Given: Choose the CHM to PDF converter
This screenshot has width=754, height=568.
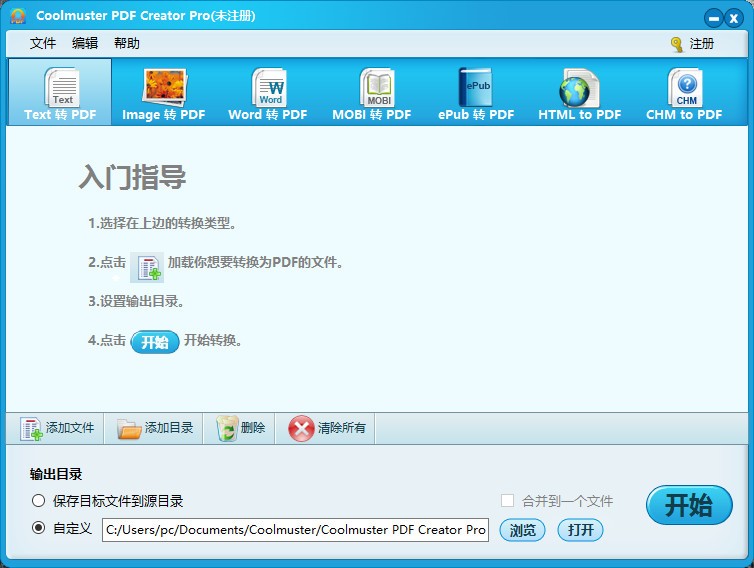Looking at the screenshot, I should pyautogui.click(x=684, y=92).
